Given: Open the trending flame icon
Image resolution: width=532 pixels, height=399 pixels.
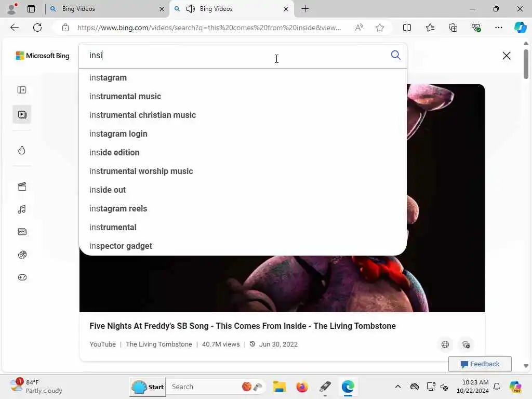Looking at the screenshot, I should pyautogui.click(x=22, y=150).
